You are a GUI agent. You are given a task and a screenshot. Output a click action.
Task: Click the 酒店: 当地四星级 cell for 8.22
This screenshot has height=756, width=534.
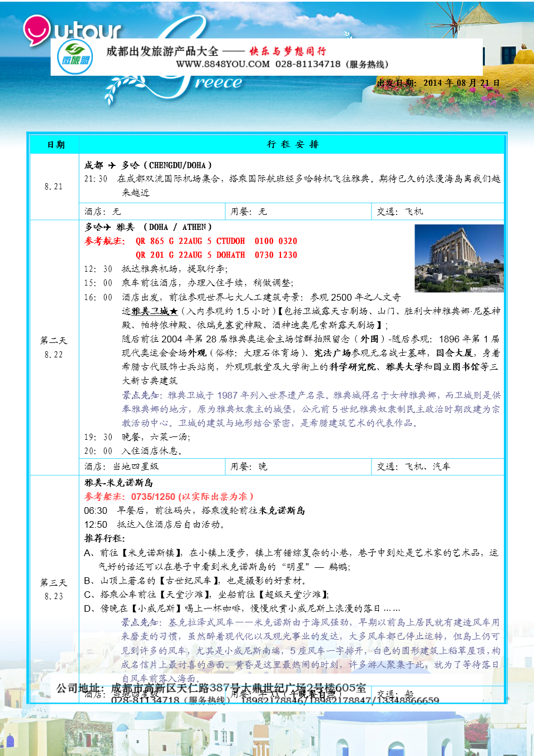(152, 467)
